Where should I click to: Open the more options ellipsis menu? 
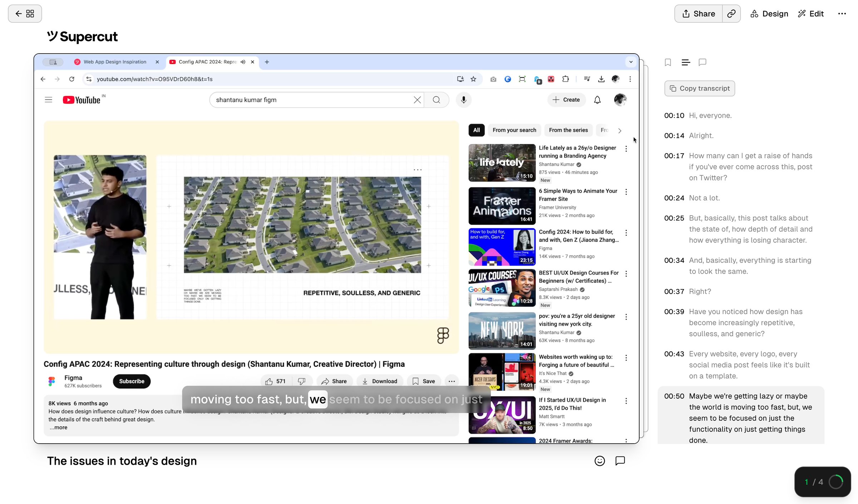(x=842, y=14)
